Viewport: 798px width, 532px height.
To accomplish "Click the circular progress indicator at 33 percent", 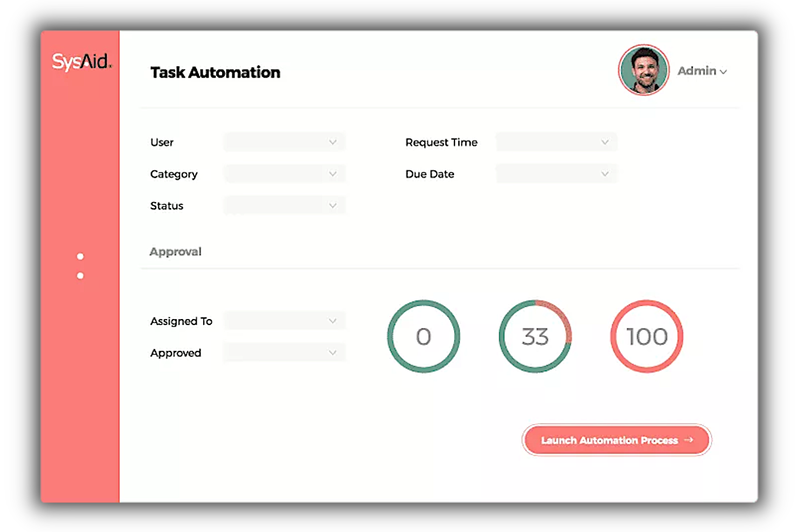I will pos(535,336).
